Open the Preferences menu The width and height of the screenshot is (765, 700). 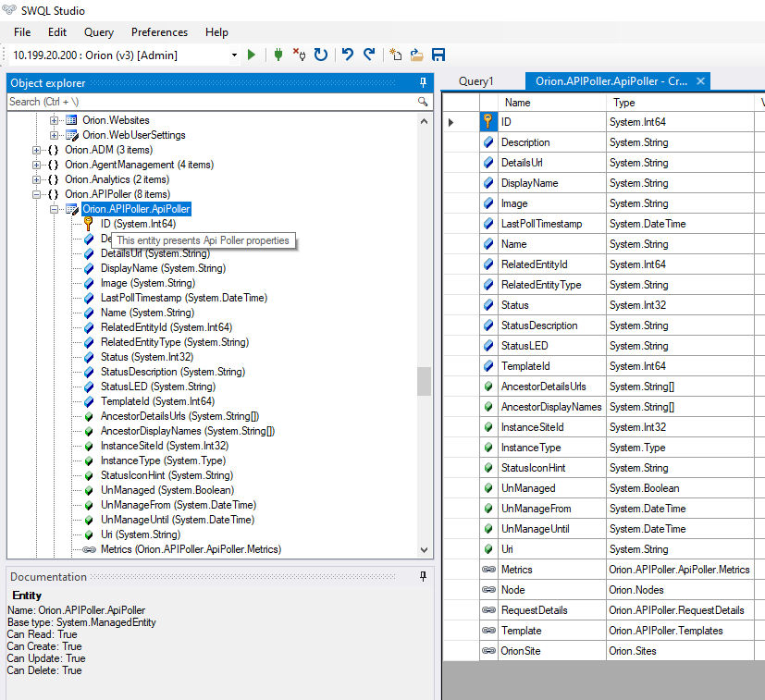(159, 32)
